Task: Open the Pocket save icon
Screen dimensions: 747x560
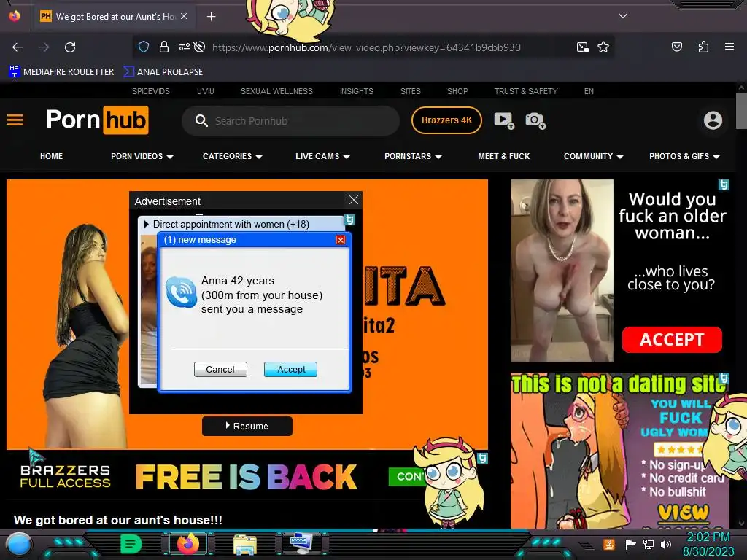Action: pyautogui.click(x=676, y=47)
